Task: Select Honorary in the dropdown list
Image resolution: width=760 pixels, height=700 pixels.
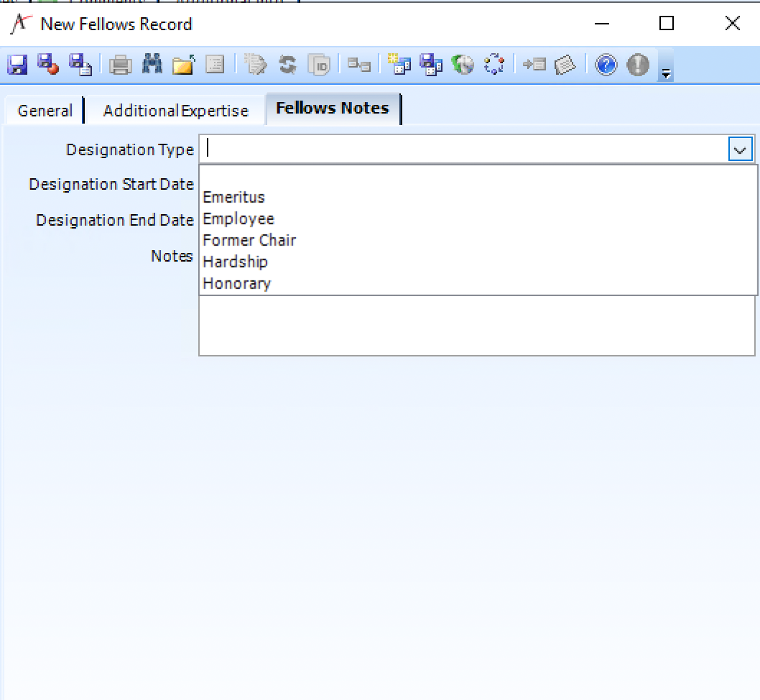Action: point(236,283)
